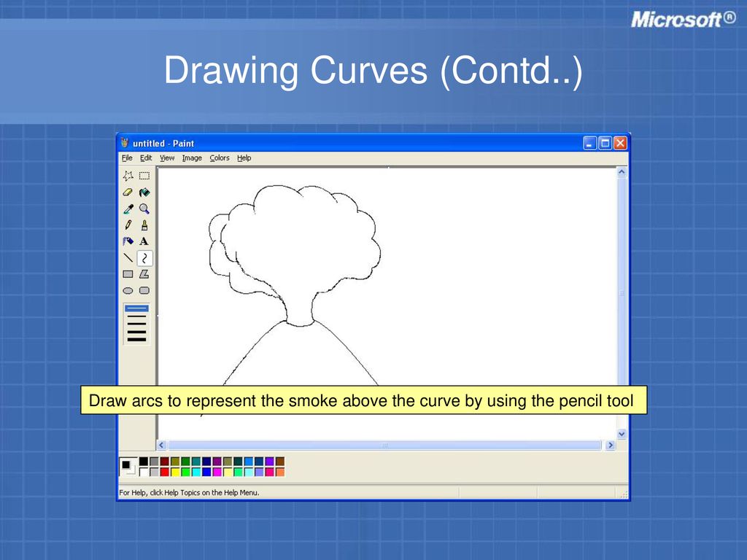
Task: Pick the brown color swatch
Action: point(279,461)
